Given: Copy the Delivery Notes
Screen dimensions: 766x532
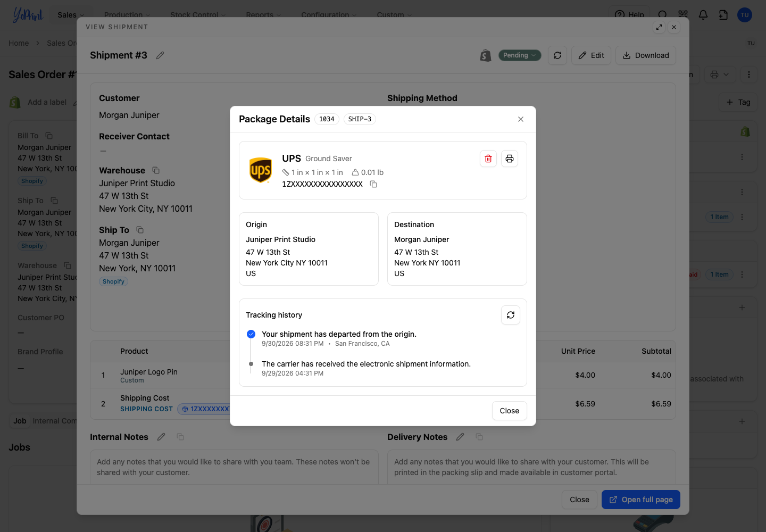Looking at the screenshot, I should point(479,437).
